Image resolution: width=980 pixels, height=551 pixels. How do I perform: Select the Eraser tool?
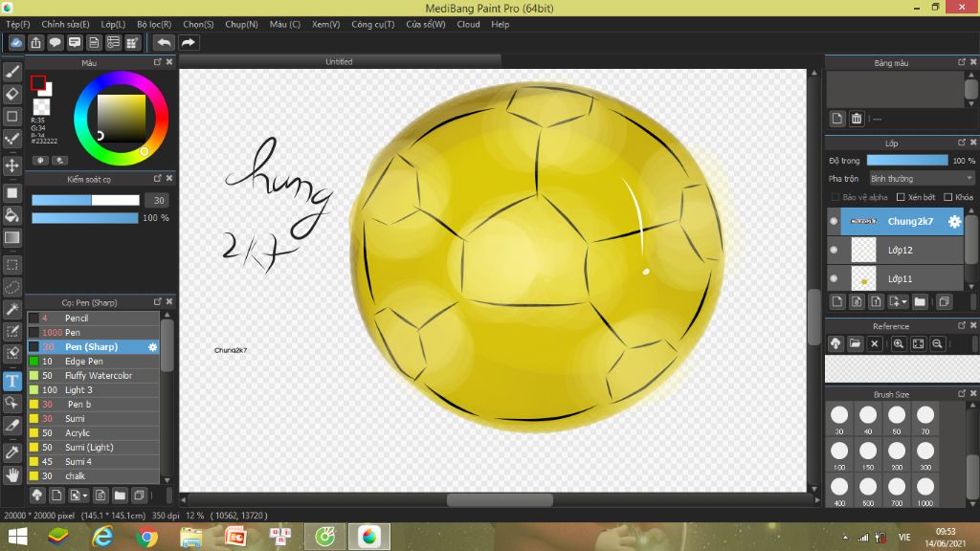click(x=11, y=94)
